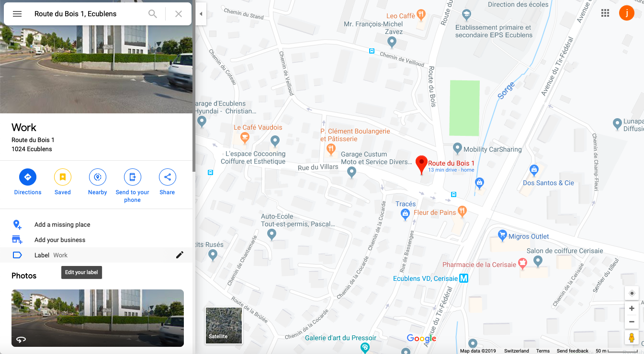Open the account avatar menu
This screenshot has height=354, width=644.
tap(627, 13)
